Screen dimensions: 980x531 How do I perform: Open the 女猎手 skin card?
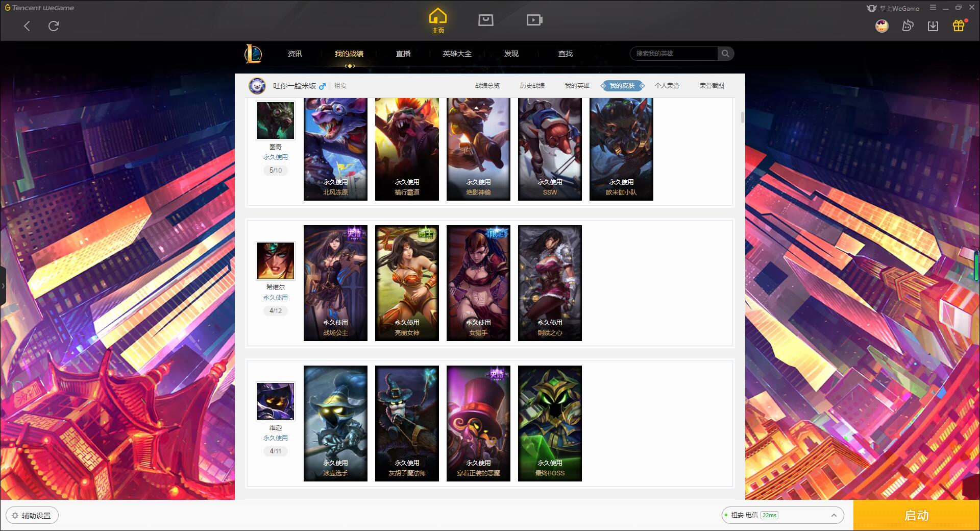478,283
